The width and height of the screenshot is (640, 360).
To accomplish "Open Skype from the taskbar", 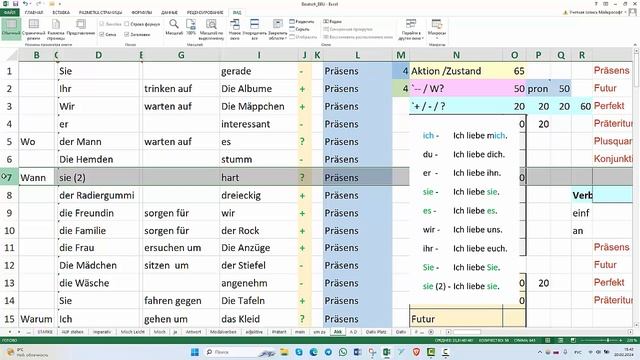I will [x=299, y=352].
